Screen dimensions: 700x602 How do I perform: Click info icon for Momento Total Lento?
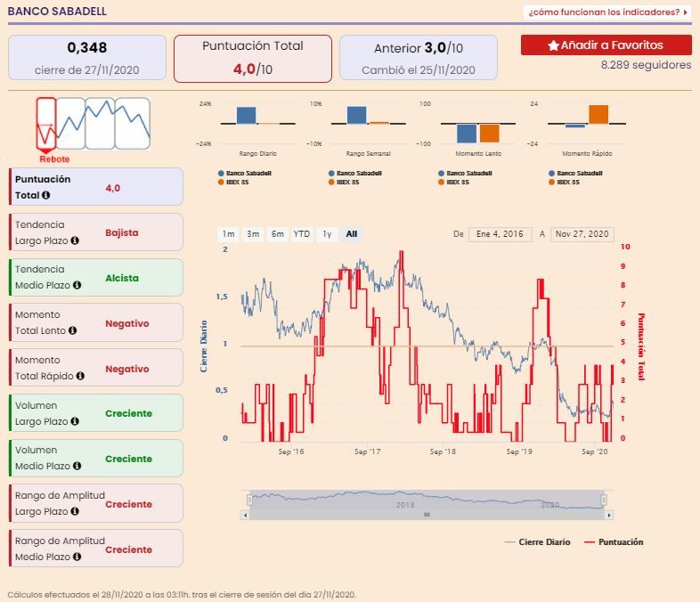pos(73,330)
